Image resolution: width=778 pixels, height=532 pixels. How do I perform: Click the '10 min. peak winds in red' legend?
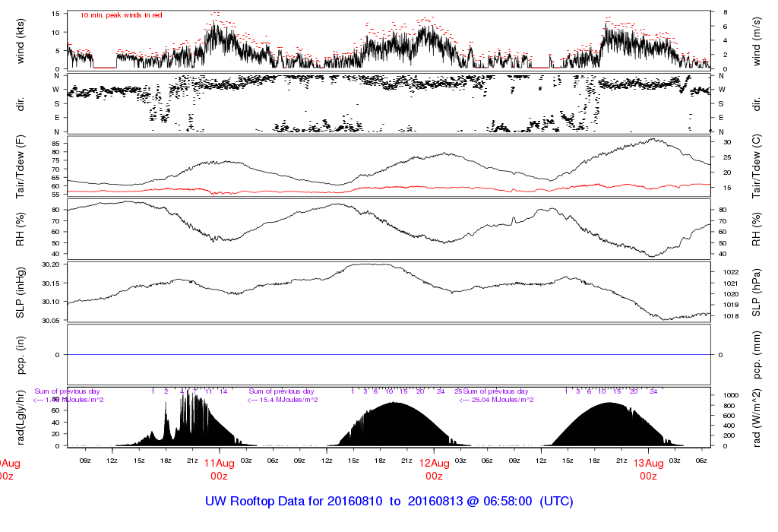pos(121,14)
